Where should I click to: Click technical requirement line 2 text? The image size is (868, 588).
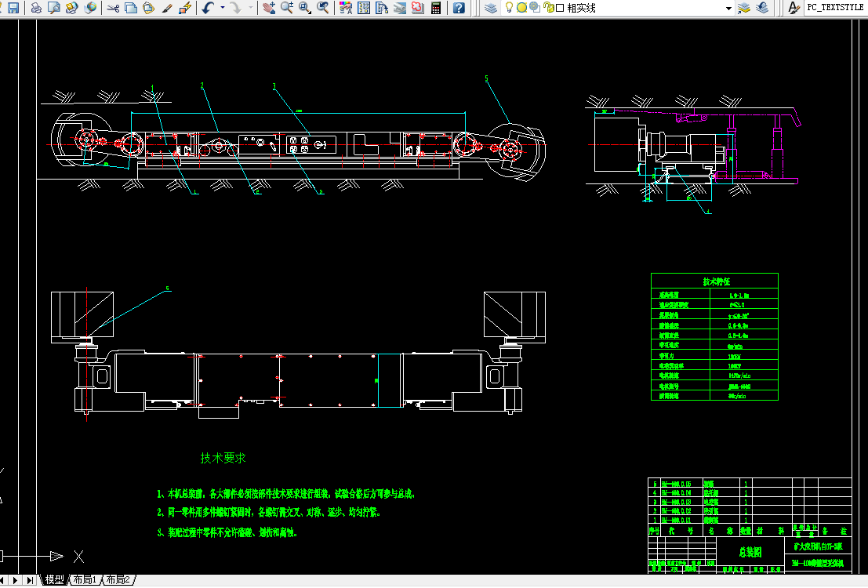268,512
